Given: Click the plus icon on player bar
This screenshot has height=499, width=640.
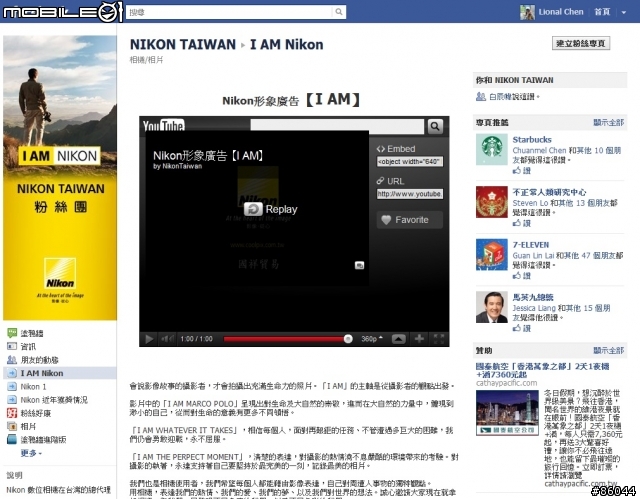Looking at the screenshot, I should pos(419,339).
